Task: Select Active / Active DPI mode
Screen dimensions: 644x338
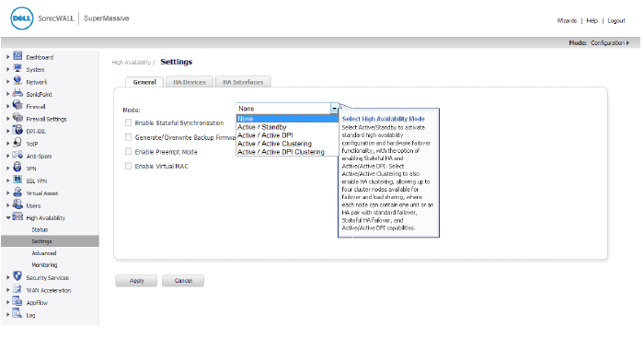Action: [287, 135]
